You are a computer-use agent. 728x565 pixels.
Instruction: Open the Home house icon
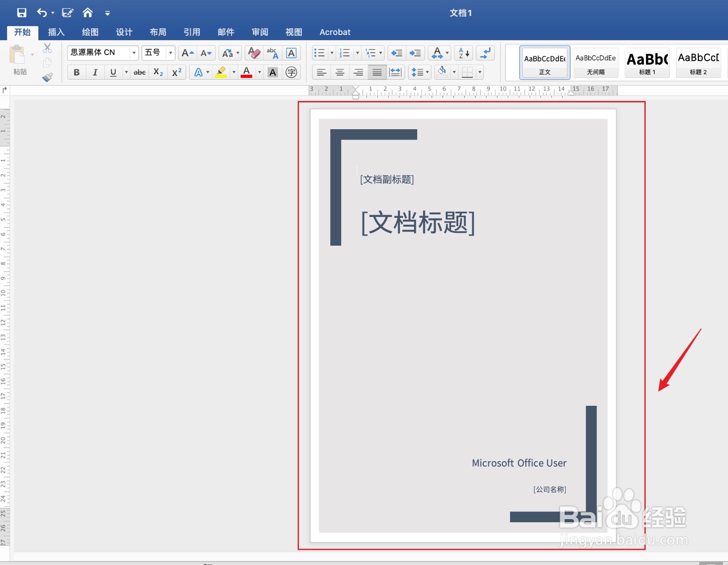pos(88,13)
